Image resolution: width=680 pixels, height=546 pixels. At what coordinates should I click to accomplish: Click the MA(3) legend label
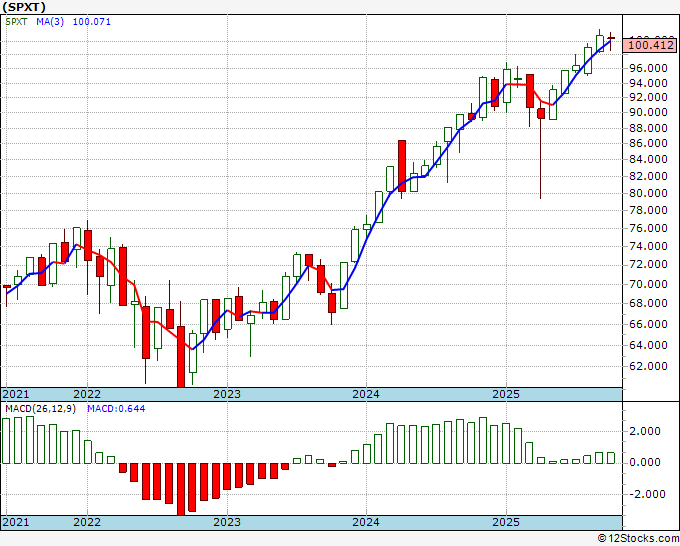point(50,22)
